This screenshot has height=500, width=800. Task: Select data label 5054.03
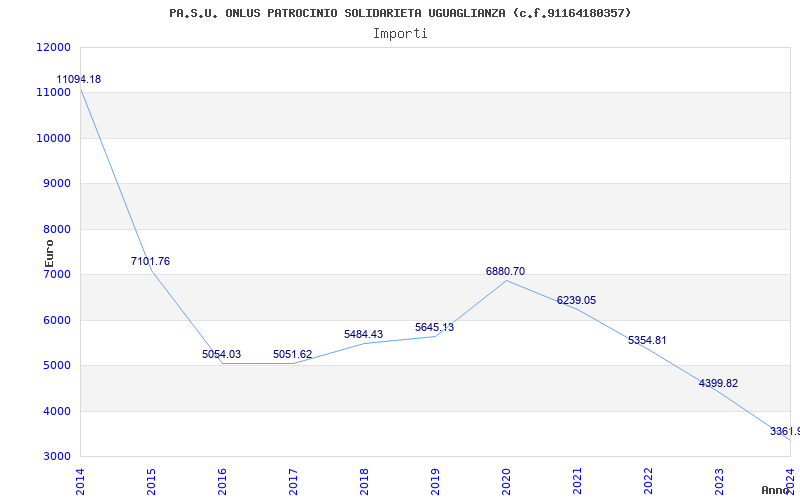click(x=221, y=354)
